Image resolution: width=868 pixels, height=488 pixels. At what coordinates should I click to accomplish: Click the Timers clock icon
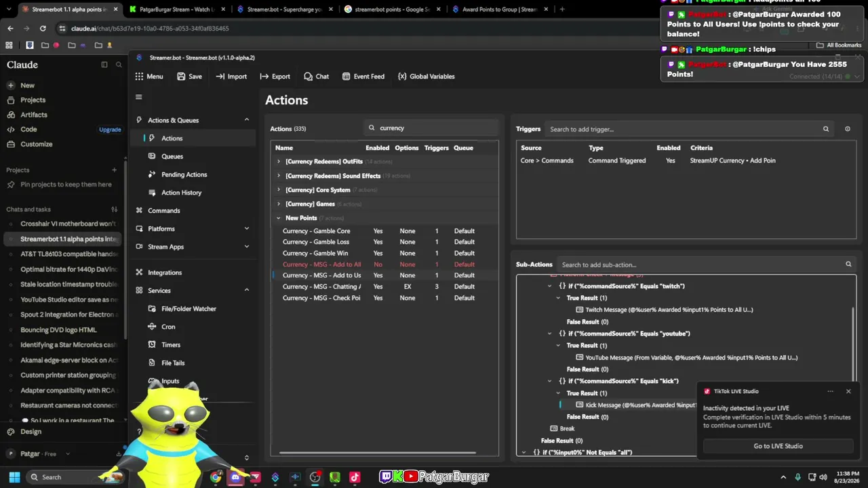(152, 345)
